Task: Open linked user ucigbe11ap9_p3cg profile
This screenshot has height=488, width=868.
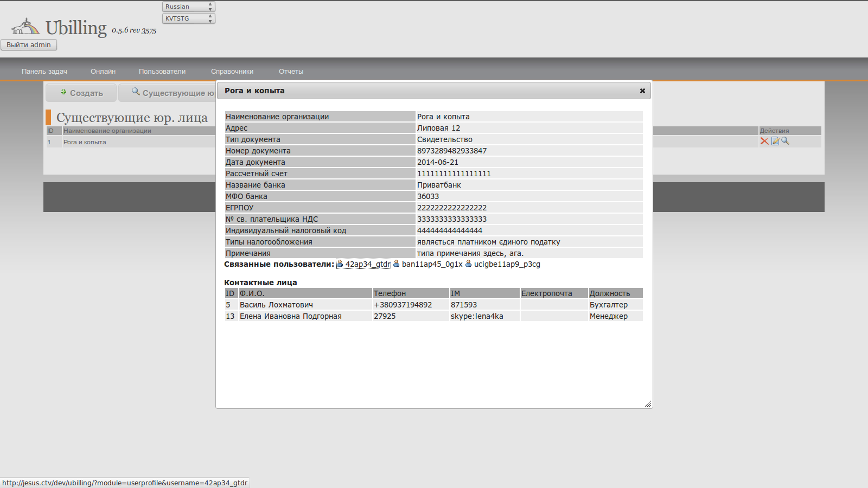Action: (507, 264)
